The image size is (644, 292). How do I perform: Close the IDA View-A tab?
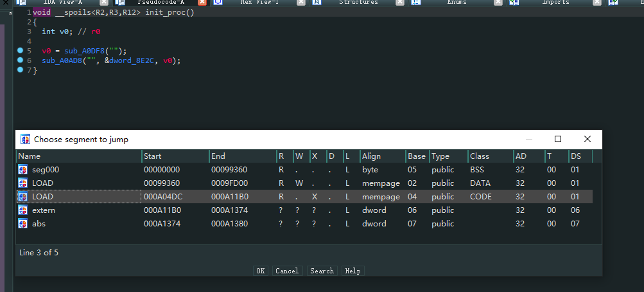(104, 2)
